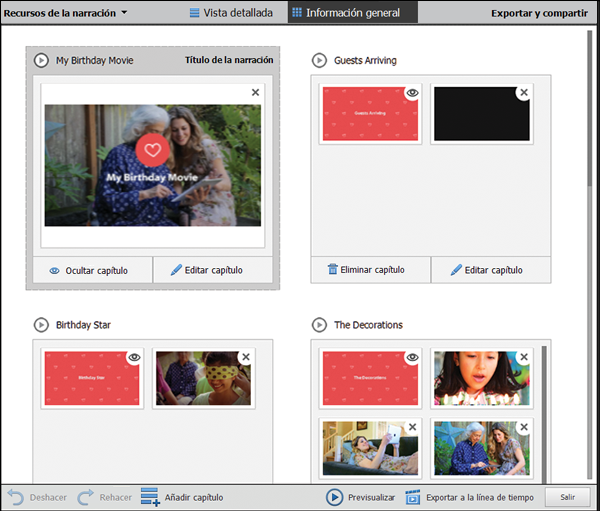Click the Añadir capítulo icon

coord(150,497)
